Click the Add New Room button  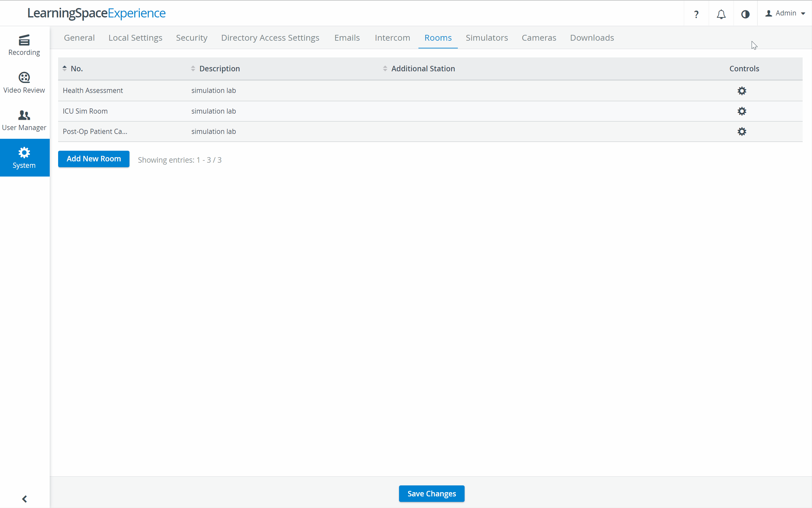pyautogui.click(x=94, y=159)
